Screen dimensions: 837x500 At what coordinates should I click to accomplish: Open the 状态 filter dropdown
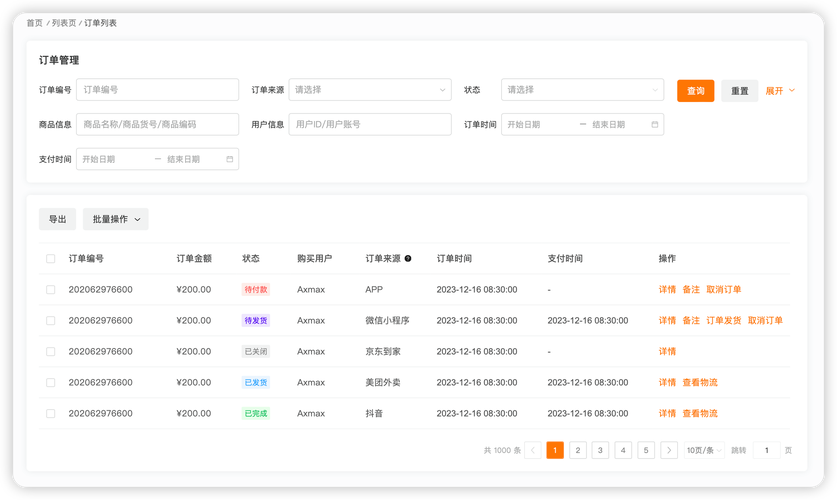pyautogui.click(x=582, y=90)
